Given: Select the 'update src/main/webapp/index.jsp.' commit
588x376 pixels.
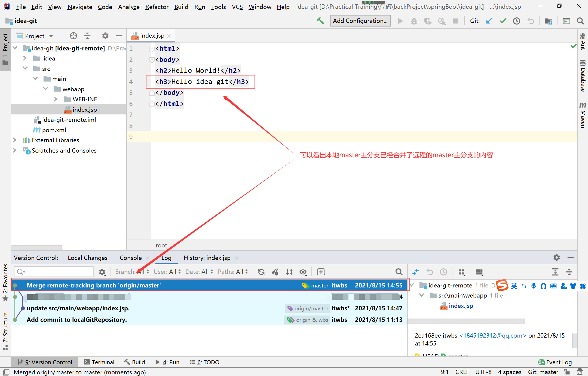Looking at the screenshot, I should [x=209, y=308].
